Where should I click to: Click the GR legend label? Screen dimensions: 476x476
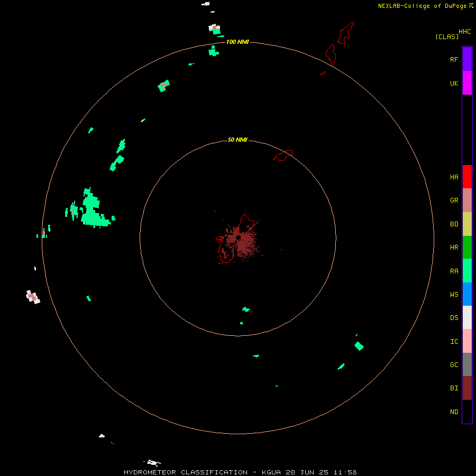coord(454,200)
